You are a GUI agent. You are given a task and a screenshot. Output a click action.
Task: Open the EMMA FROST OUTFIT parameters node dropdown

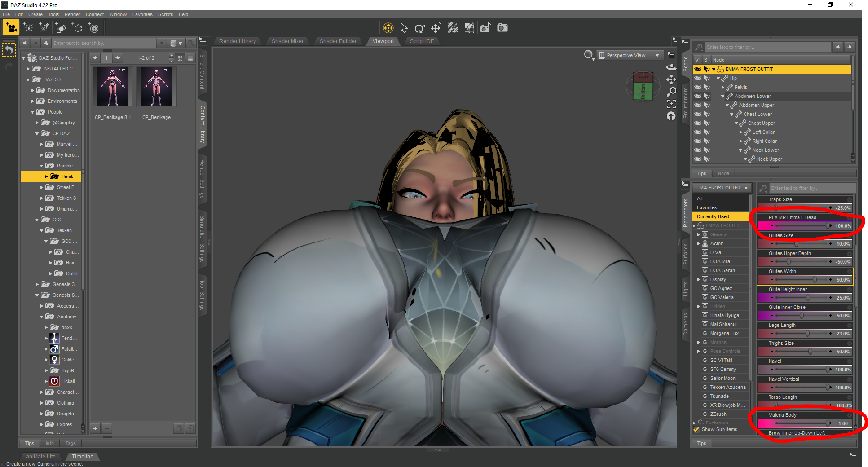[721, 188]
